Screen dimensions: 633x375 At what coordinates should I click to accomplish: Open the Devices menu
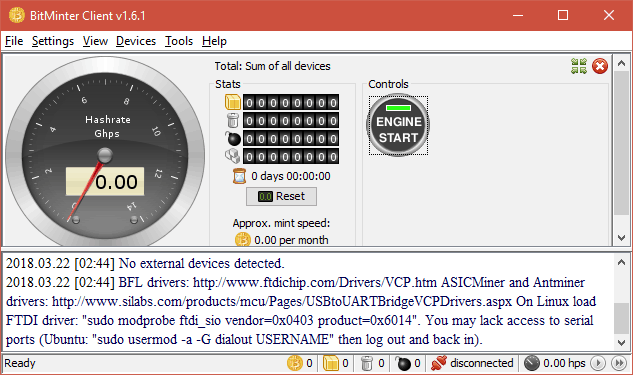pyautogui.click(x=136, y=41)
